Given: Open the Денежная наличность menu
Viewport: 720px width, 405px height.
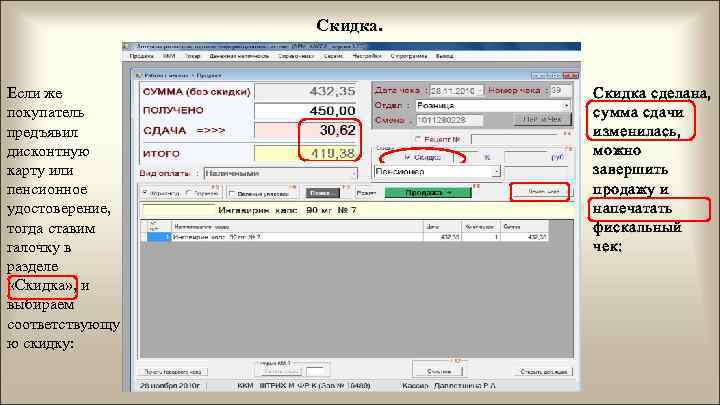Looking at the screenshot, I should tap(239, 56).
